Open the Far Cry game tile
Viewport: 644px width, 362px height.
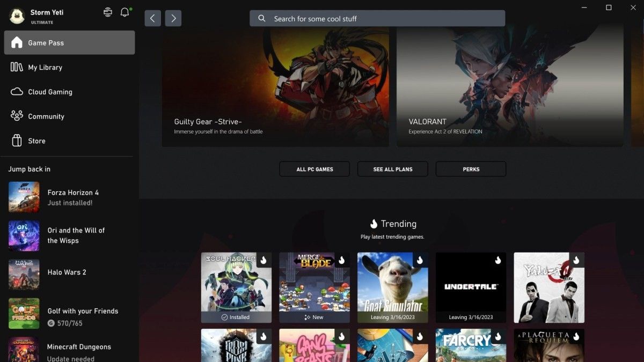(x=471, y=345)
